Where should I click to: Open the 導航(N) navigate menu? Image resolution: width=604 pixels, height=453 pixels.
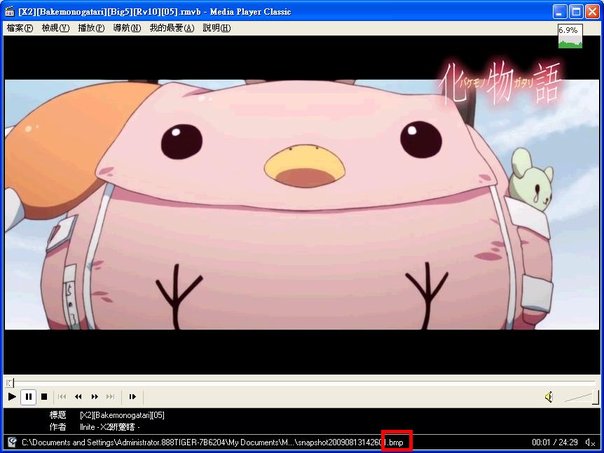click(x=127, y=28)
